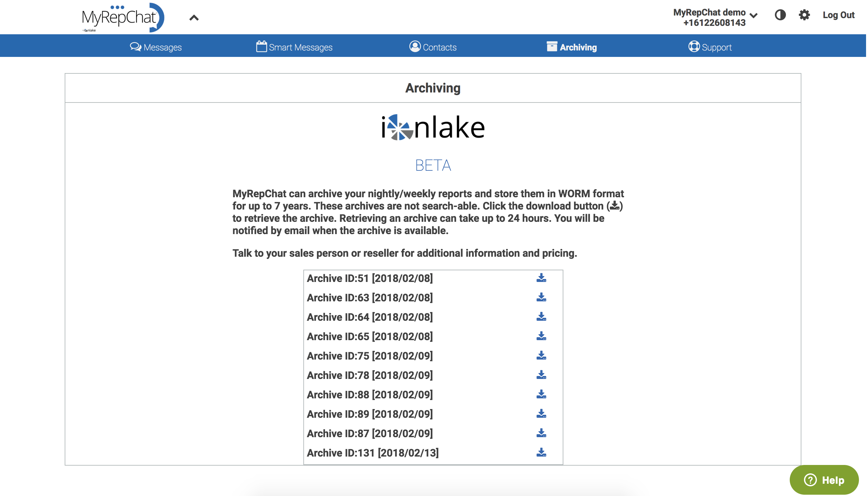
Task: Select the row 'Archive ID:88 [2018/02/09]'
Action: (x=434, y=395)
